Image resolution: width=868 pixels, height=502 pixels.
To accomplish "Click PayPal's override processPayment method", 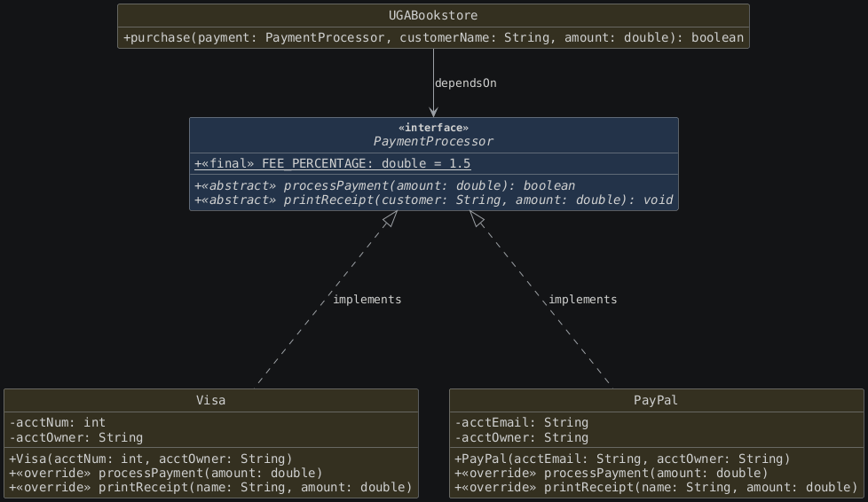I will click(612, 474).
